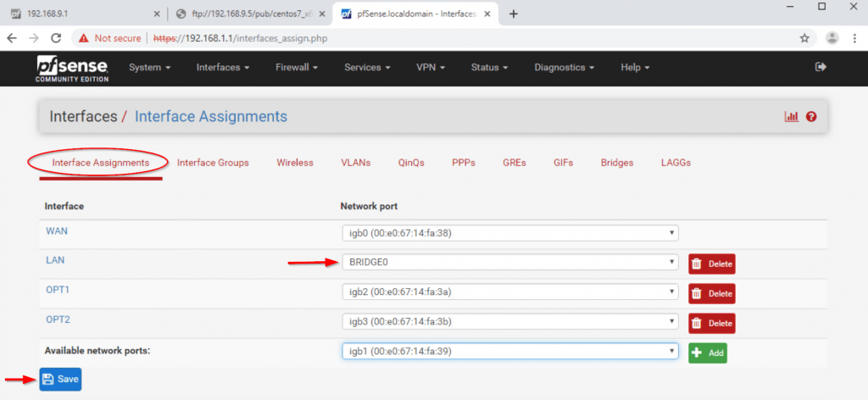Add the available igb1 port
Screen dimensions: 868x400
(708, 353)
